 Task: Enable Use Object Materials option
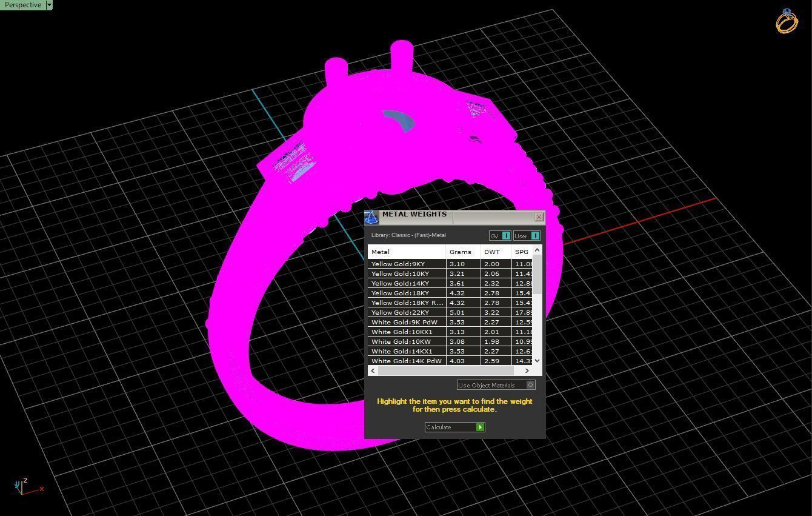tap(496, 385)
